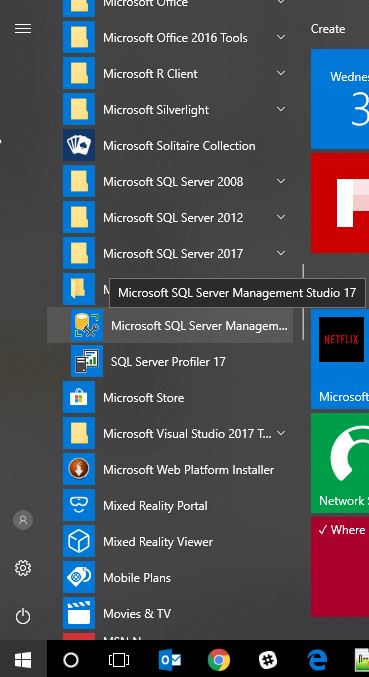
Task: Expand Microsoft SQL Server 2017 chevron
Action: [281, 253]
